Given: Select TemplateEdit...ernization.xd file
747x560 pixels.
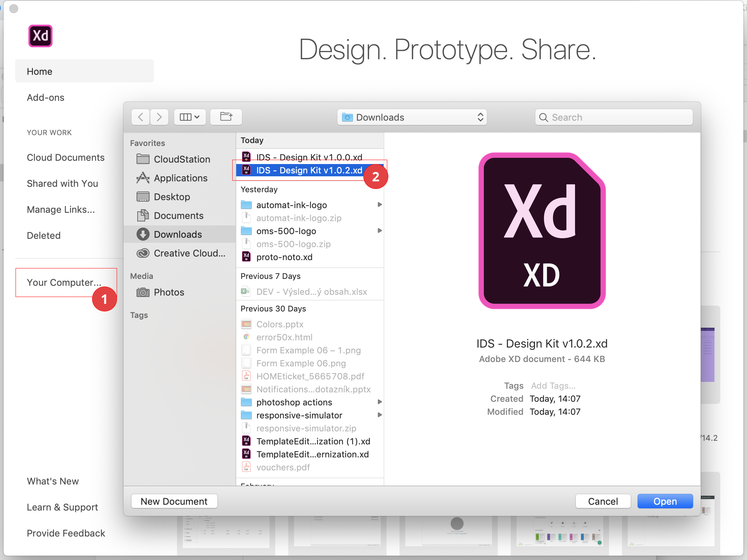Looking at the screenshot, I should 310,454.
